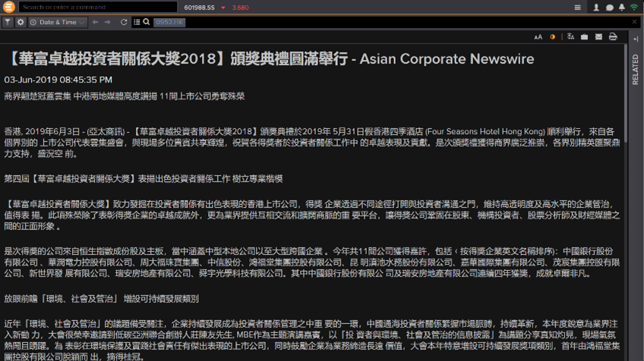Viewport: 644px width, 361px height.
Task: Click the subheading beginning 第四屆【華富卓越投資者關係大獎】
Action: (x=144, y=179)
